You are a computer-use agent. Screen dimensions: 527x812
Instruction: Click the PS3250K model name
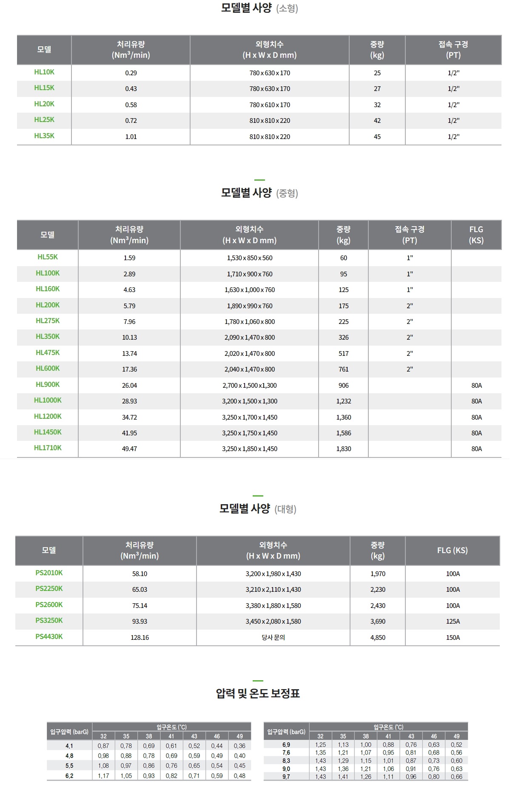(x=49, y=620)
